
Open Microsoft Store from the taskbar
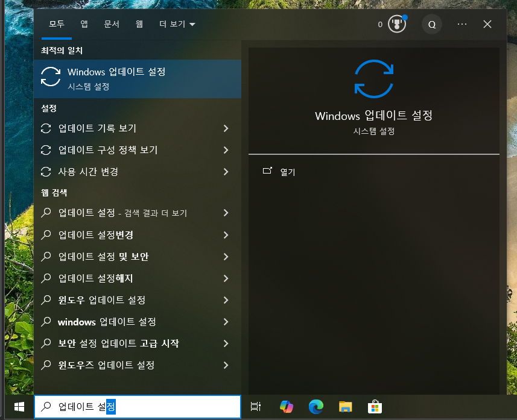pyautogui.click(x=375, y=407)
